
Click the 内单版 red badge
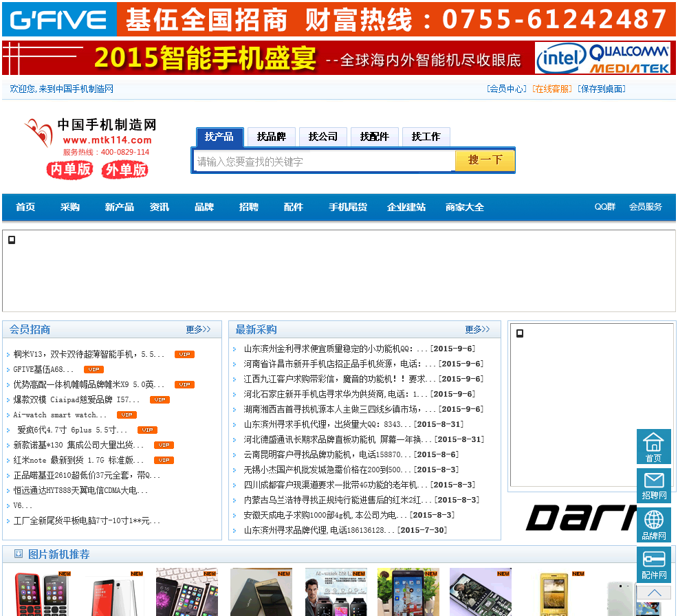[70, 169]
